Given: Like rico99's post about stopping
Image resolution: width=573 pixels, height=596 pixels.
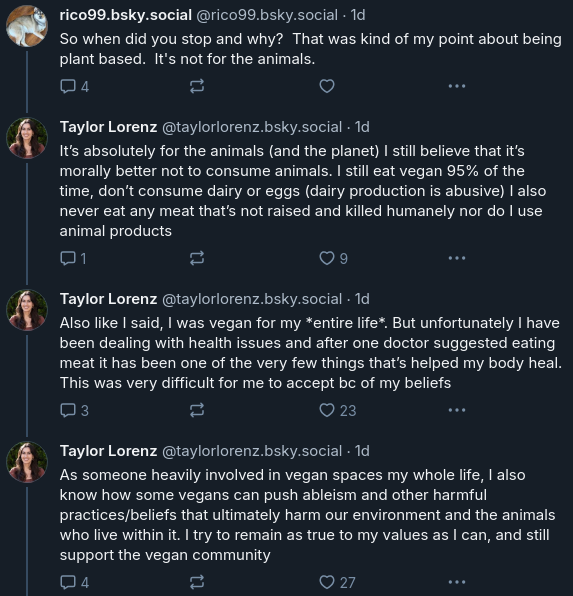Looking at the screenshot, I should tap(327, 86).
